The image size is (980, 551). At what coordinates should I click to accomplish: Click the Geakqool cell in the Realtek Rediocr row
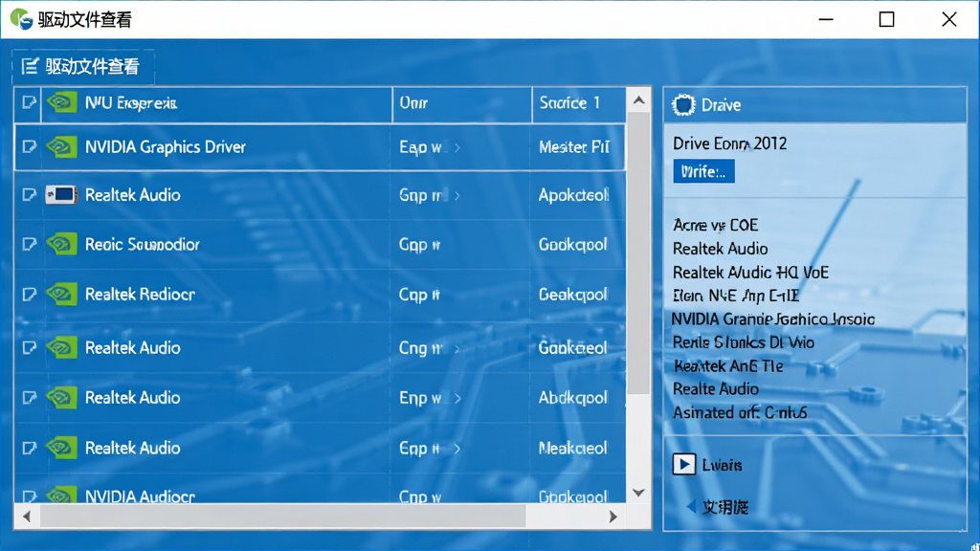[573, 295]
